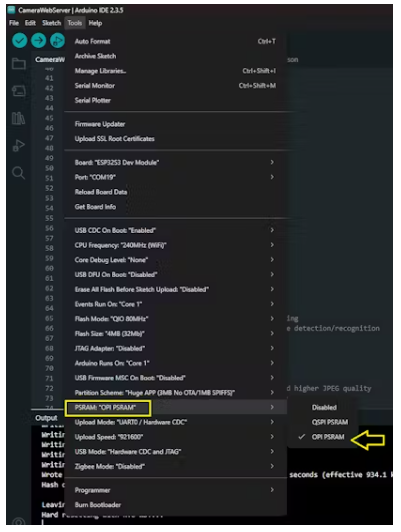Expand the Board "ESP32S3 Dev Module" submenu

pyautogui.click(x=175, y=163)
